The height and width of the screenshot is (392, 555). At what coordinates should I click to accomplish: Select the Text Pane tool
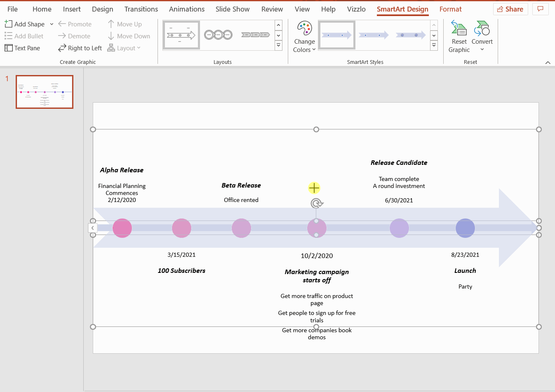pos(22,48)
